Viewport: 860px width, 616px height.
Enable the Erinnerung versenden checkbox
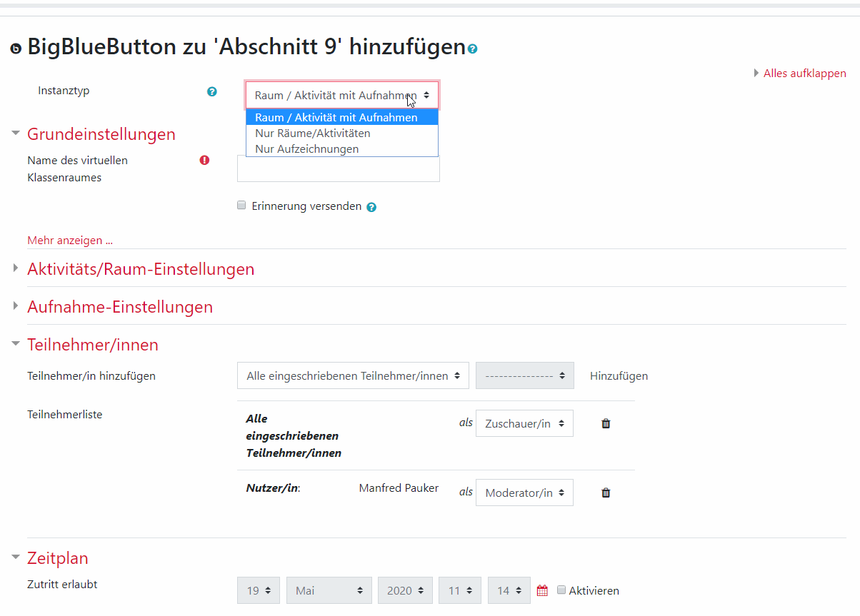click(x=241, y=205)
